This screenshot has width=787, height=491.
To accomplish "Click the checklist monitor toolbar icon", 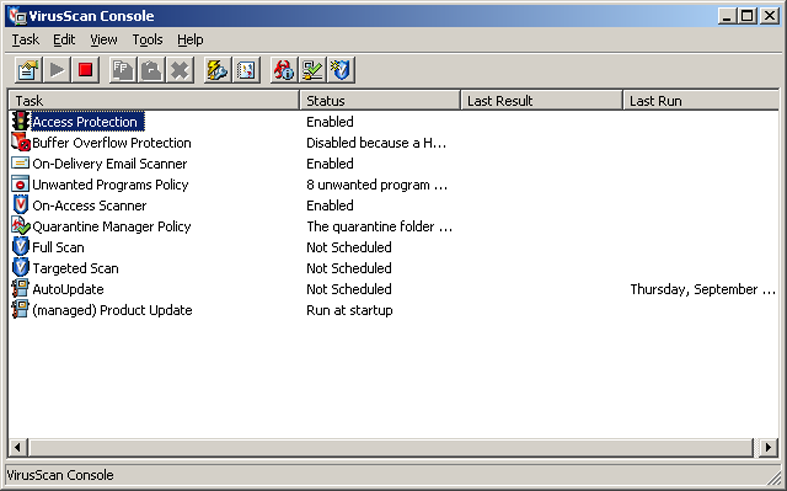I will (x=313, y=70).
